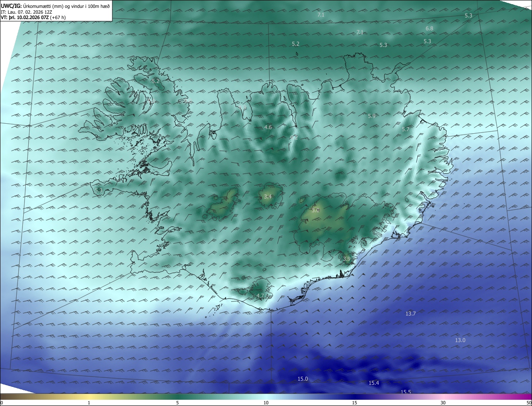Click the 15.4 value label

374,383
